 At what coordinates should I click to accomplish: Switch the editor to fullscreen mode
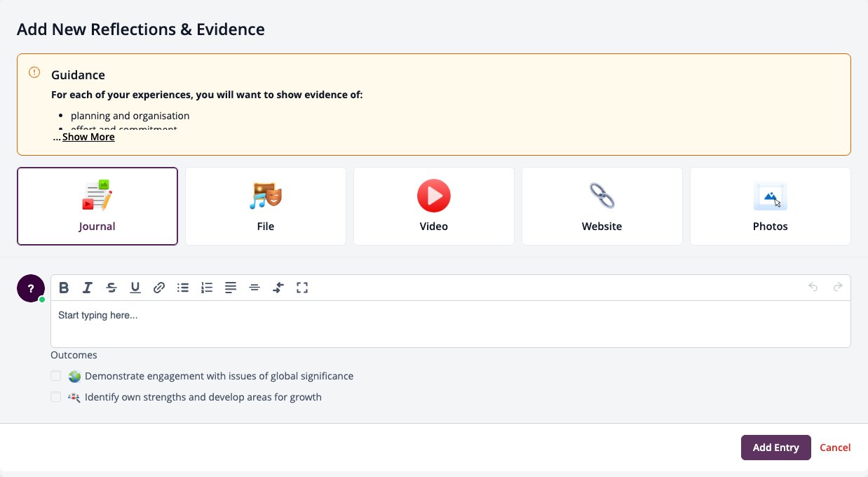(x=302, y=288)
